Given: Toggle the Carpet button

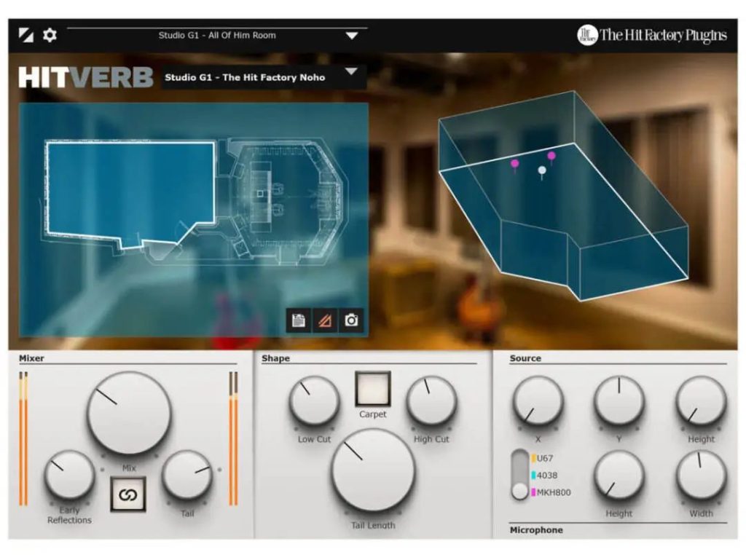Looking at the screenshot, I should coord(372,389).
